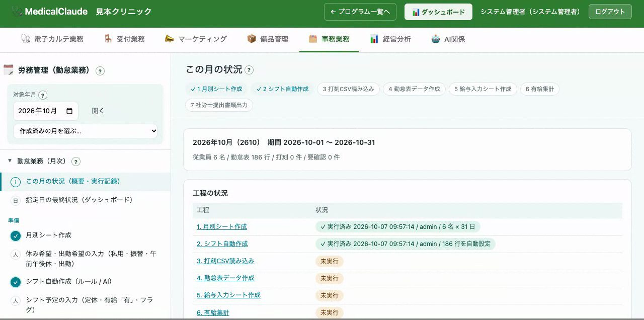Click the person icon for シフト予定の入力
The width and height of the screenshot is (644, 320).
click(x=16, y=301)
